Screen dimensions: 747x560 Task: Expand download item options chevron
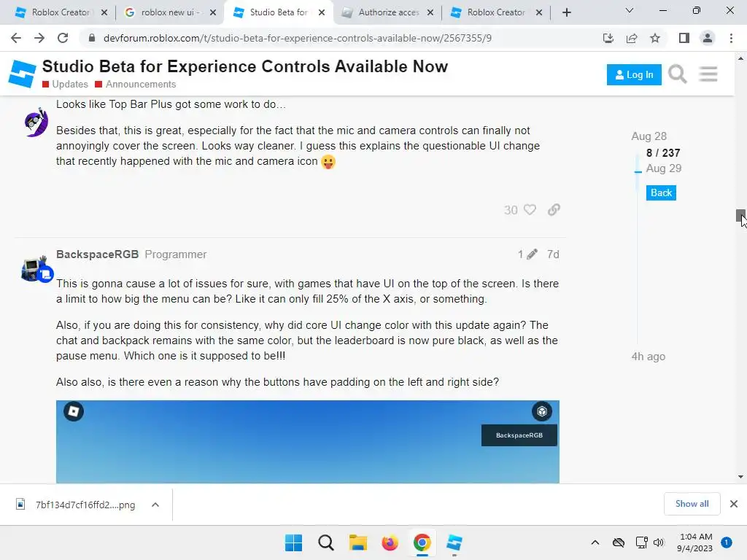(155, 505)
